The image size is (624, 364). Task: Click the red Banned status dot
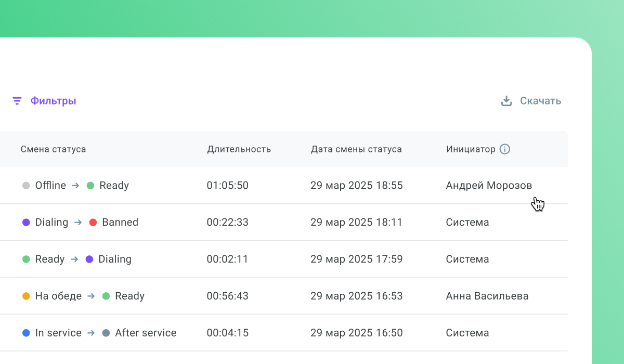coord(93,223)
